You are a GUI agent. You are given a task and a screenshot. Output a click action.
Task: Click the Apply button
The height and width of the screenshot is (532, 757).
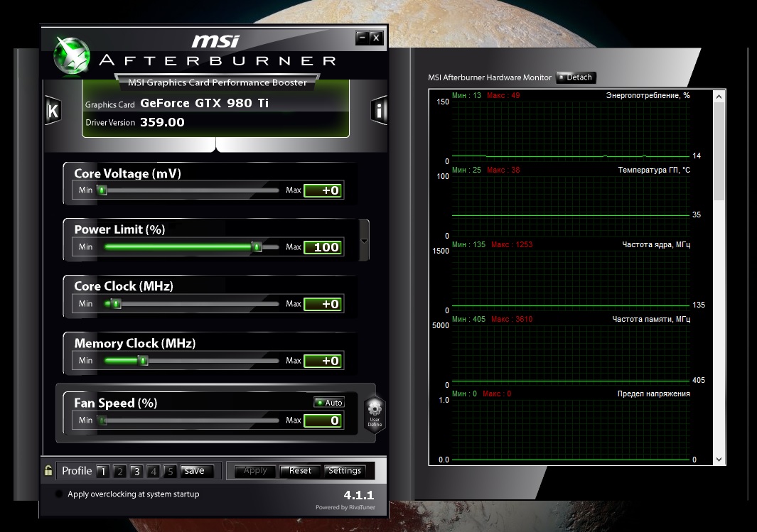(255, 471)
